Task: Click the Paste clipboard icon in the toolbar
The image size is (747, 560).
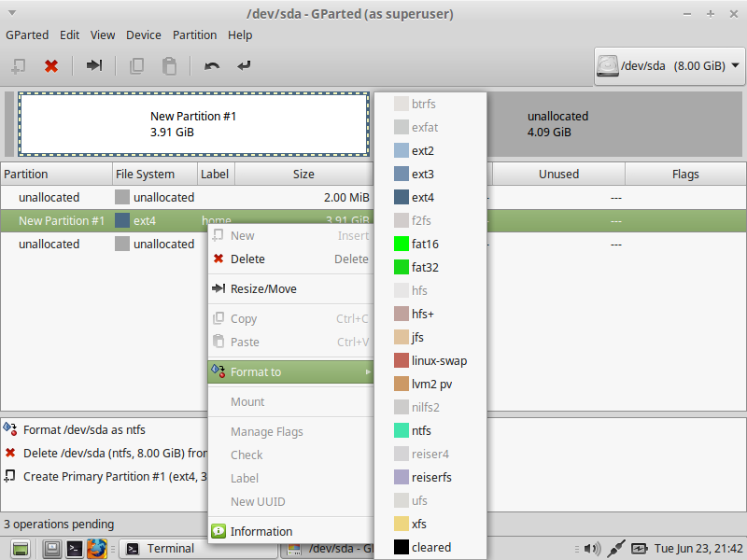Action: pyautogui.click(x=169, y=65)
